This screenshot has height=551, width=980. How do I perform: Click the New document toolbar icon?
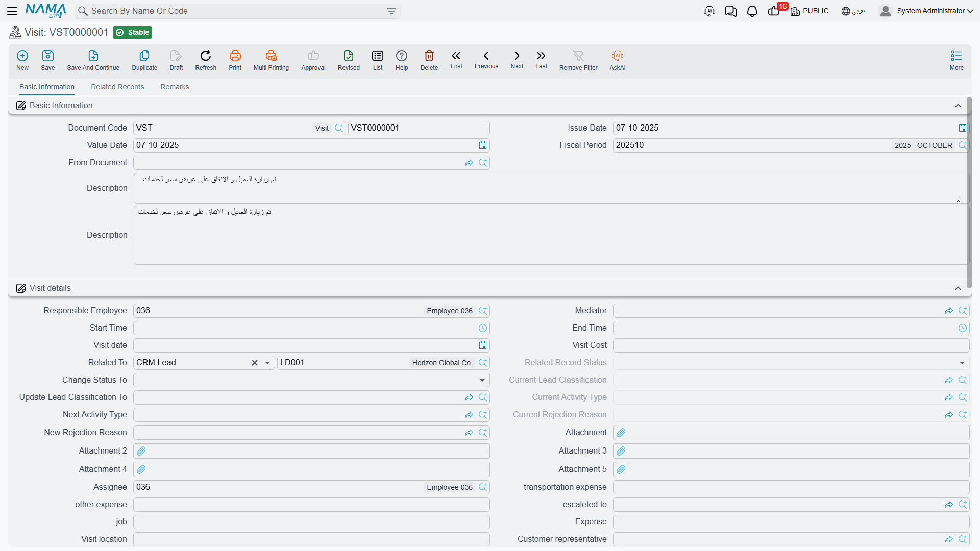coord(22,60)
